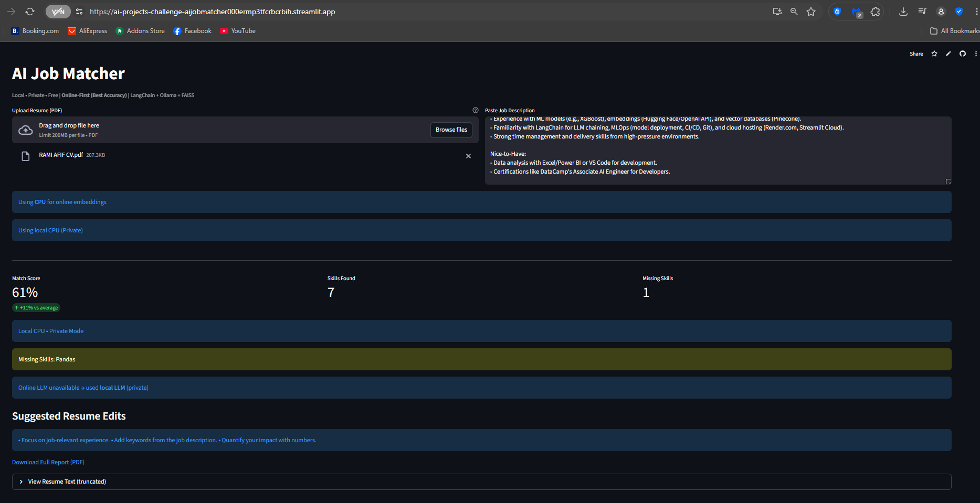980x503 pixels.
Task: Grab the text area resize handle corner
Action: (x=948, y=181)
